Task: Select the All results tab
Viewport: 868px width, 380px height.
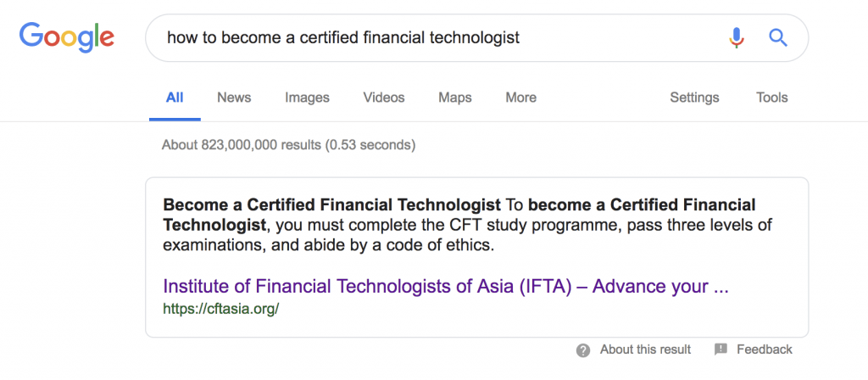Action: coord(175,98)
